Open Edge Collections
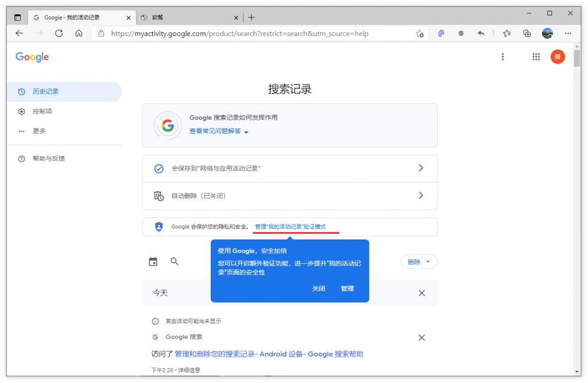588x383 pixels. click(527, 33)
